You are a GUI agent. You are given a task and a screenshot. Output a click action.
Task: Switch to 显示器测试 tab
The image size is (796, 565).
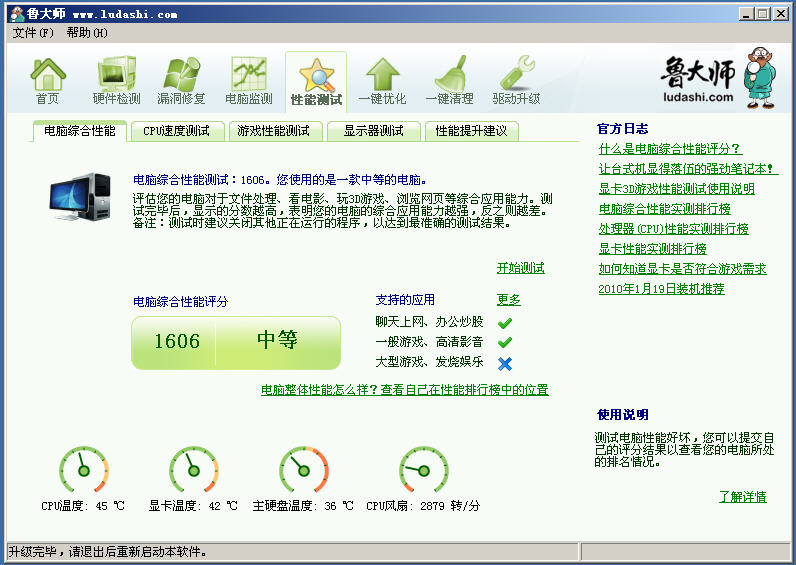click(374, 131)
